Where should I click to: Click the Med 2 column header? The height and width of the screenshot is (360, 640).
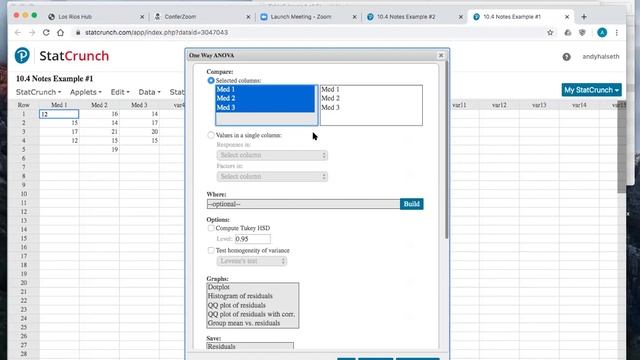[99, 105]
